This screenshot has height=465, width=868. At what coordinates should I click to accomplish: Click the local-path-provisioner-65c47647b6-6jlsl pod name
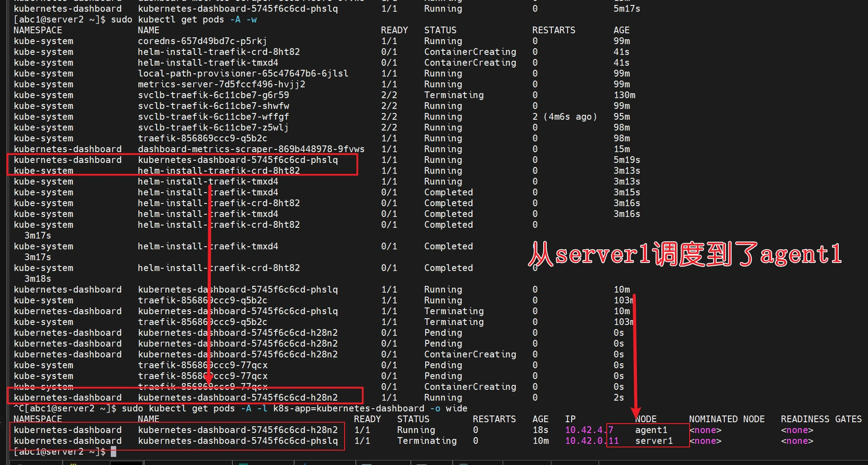[x=243, y=74]
